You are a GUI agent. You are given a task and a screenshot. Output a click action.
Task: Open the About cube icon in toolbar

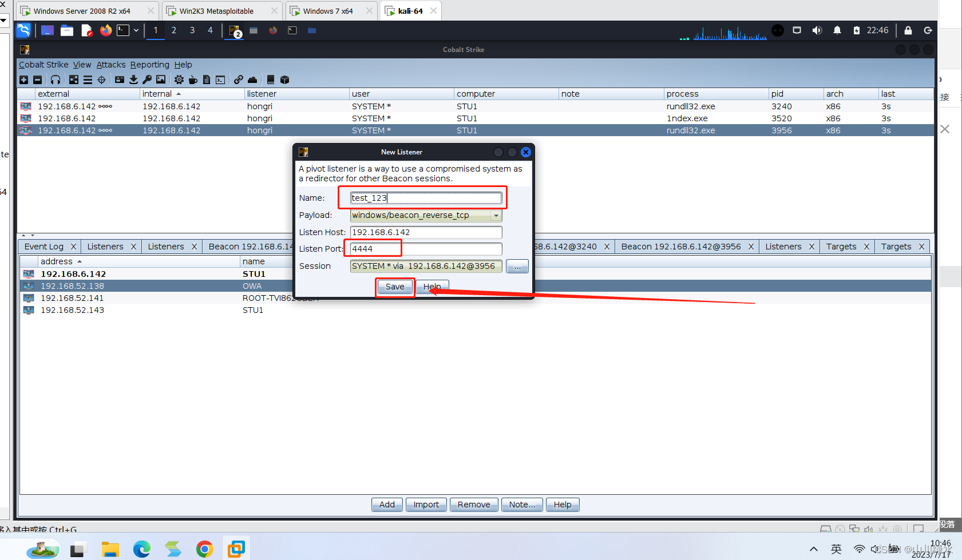click(x=284, y=80)
